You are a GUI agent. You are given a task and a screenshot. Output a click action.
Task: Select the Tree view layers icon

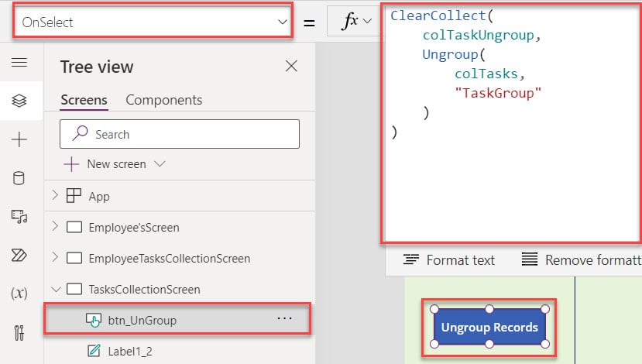(x=19, y=101)
